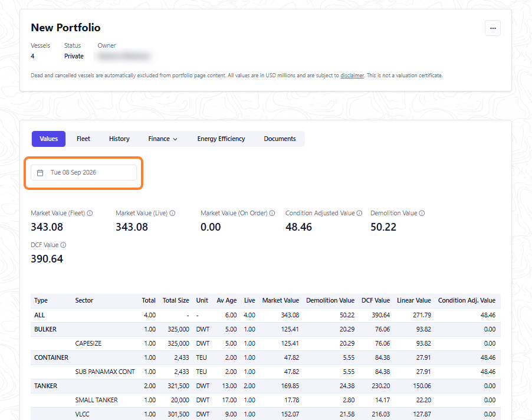This screenshot has height=420, width=532.
Task: Select the SUB PANAMAX CONT sector
Action: tap(105, 372)
